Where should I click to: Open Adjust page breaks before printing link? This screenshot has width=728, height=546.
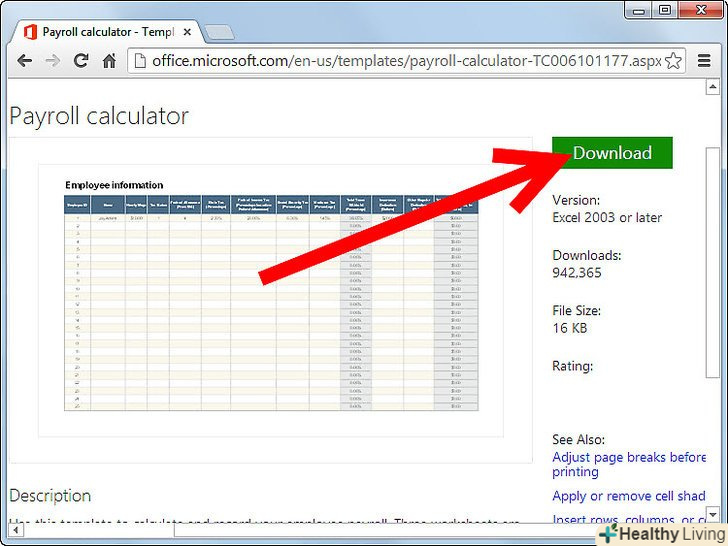[629, 464]
